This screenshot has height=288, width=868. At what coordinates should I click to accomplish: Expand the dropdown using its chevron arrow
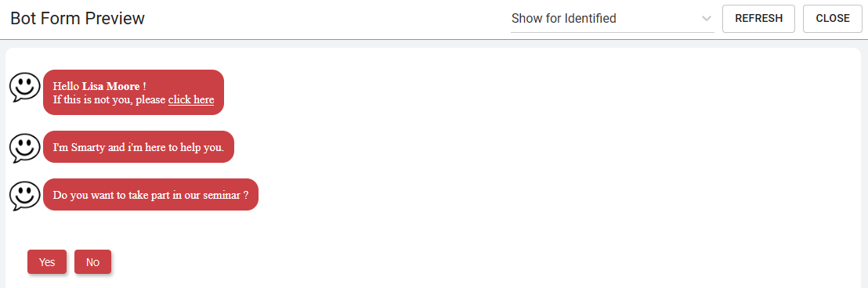pyautogui.click(x=707, y=18)
